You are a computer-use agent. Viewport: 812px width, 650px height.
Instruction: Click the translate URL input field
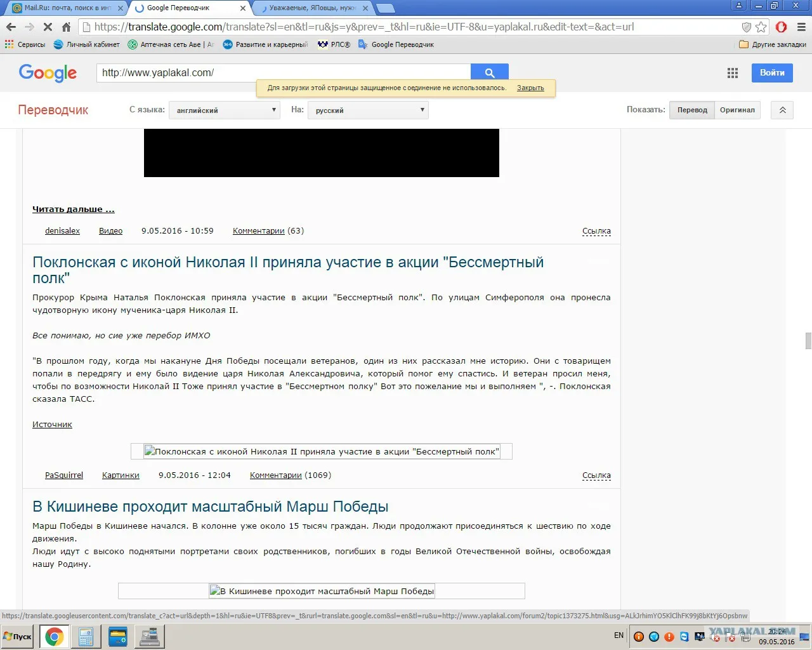point(284,72)
